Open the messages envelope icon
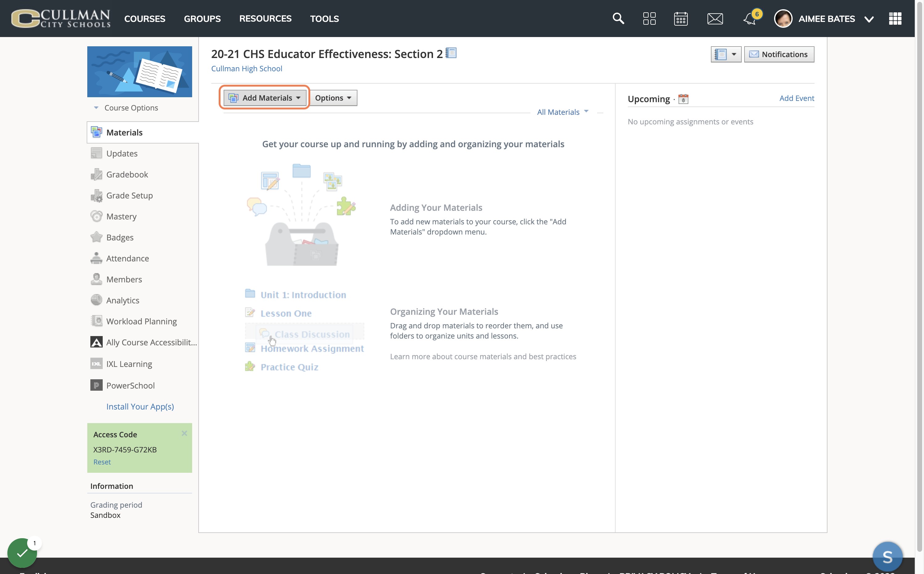This screenshot has height=574, width=924. (x=715, y=19)
